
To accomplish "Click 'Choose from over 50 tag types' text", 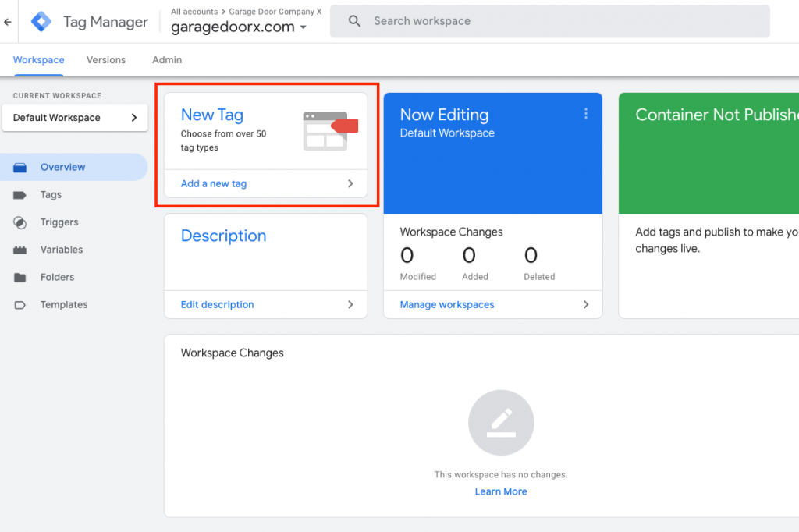I will (x=223, y=140).
